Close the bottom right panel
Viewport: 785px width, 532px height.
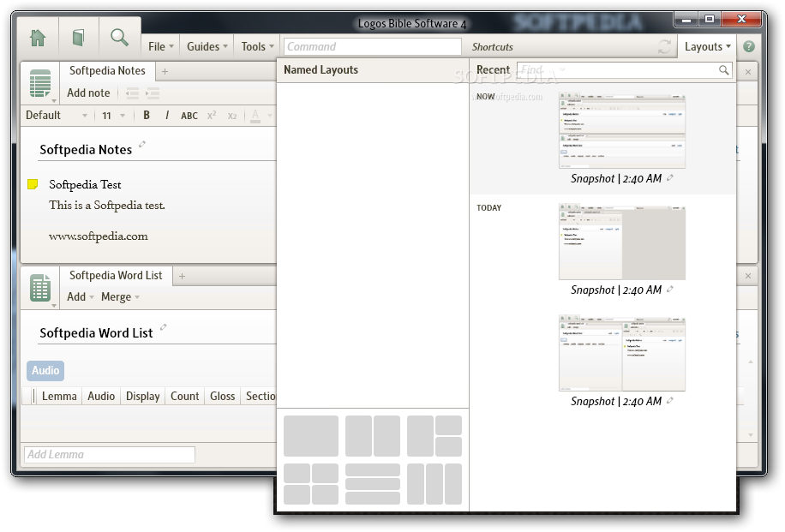click(748, 276)
